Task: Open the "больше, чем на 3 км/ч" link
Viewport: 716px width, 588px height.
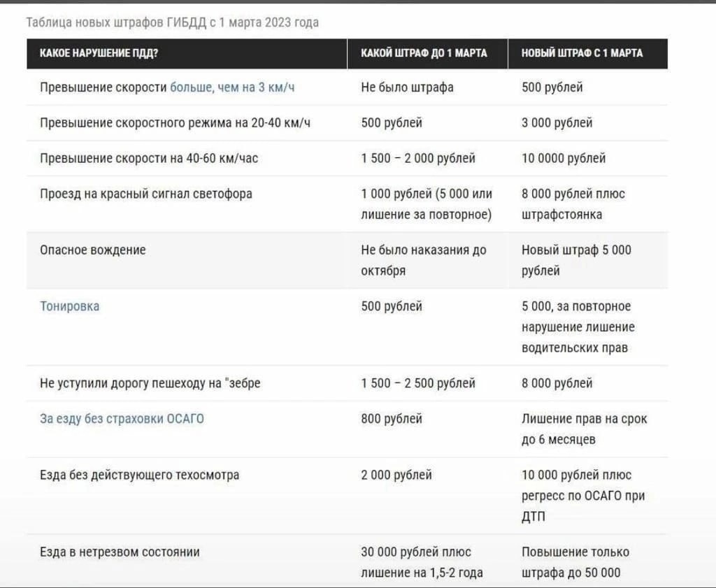Action: [237, 87]
